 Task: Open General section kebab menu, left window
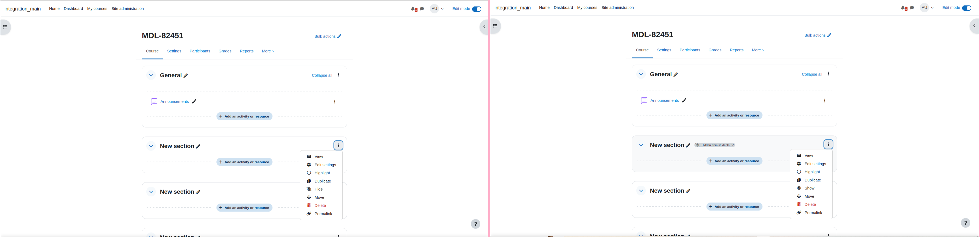coord(339,75)
